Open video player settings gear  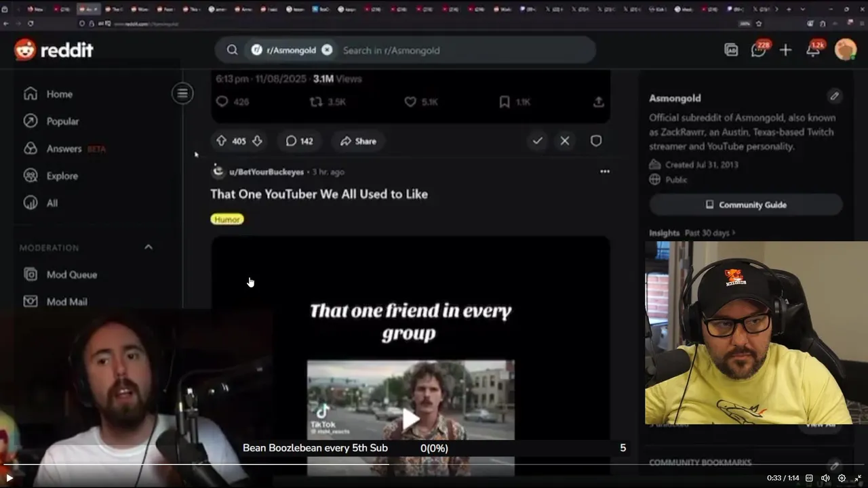[x=842, y=478]
